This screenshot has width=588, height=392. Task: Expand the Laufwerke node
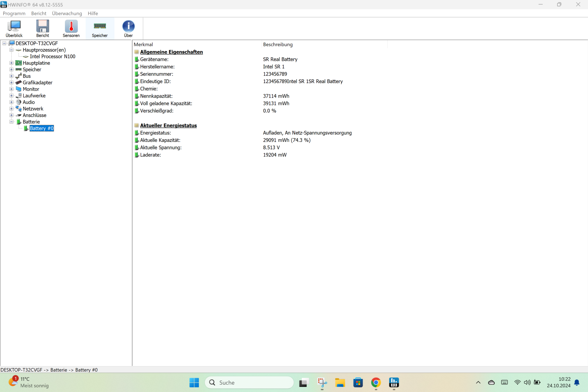(x=11, y=95)
